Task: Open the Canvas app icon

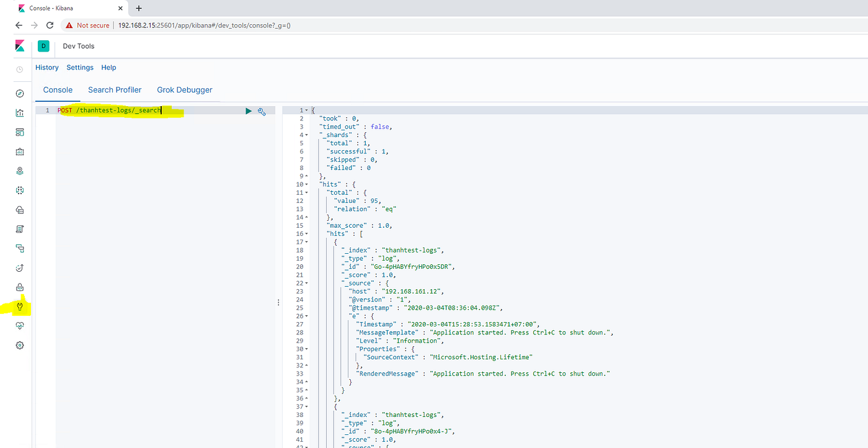Action: (x=19, y=151)
